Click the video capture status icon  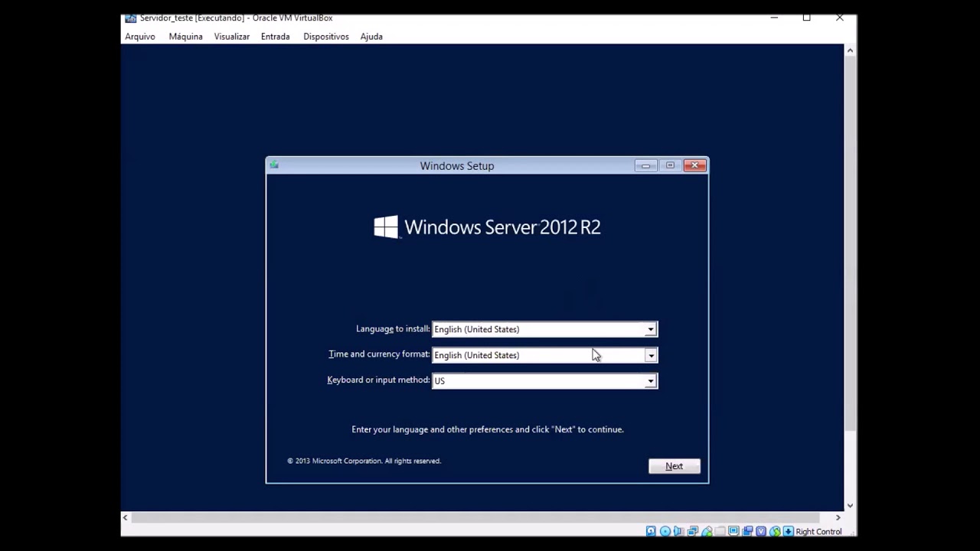tap(747, 531)
